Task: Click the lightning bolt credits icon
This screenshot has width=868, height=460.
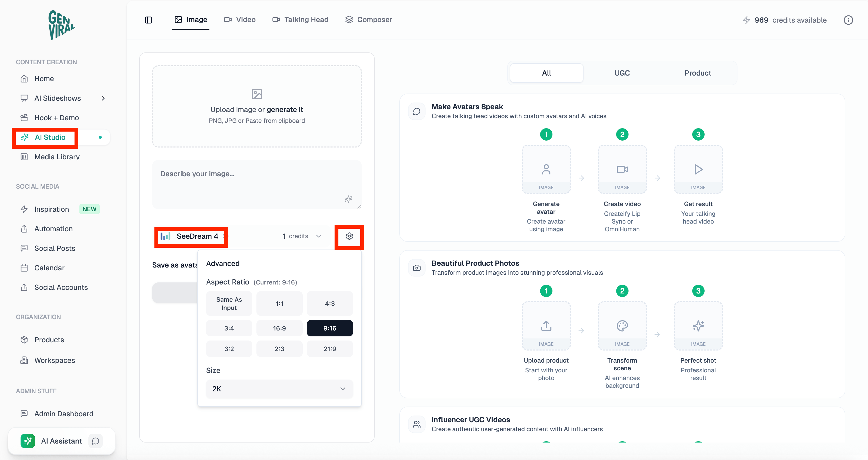Action: coord(746,20)
